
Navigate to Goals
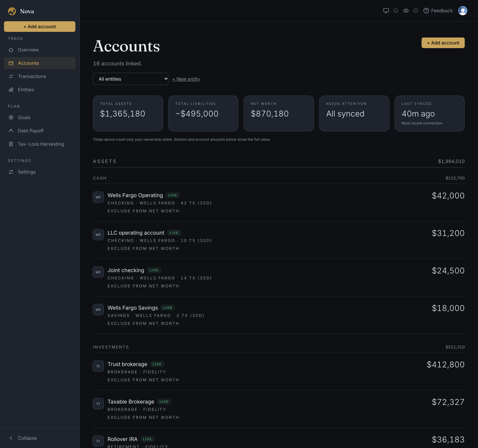tap(40, 117)
